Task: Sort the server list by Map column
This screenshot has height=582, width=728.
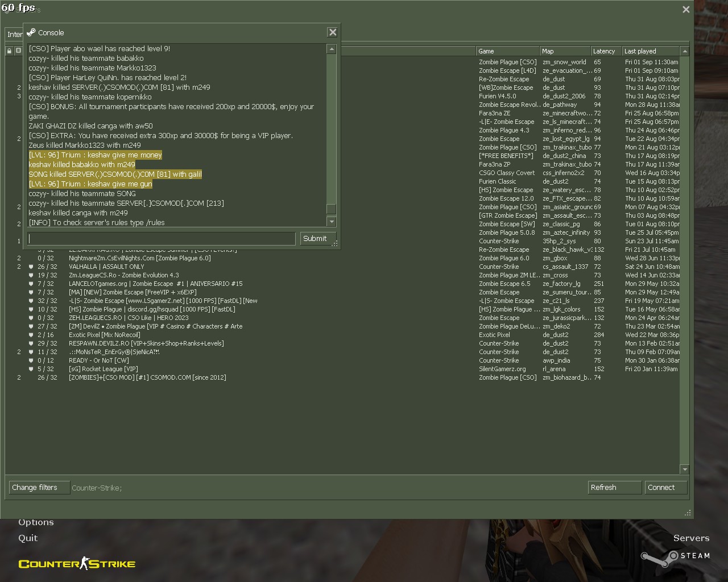Action: pyautogui.click(x=565, y=51)
